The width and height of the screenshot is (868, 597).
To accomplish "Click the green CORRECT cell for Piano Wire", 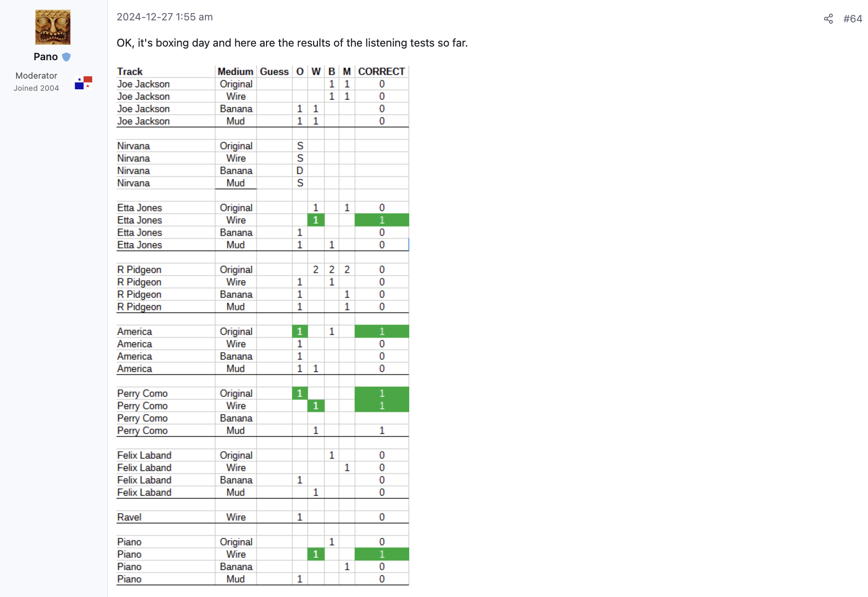I will tap(382, 554).
